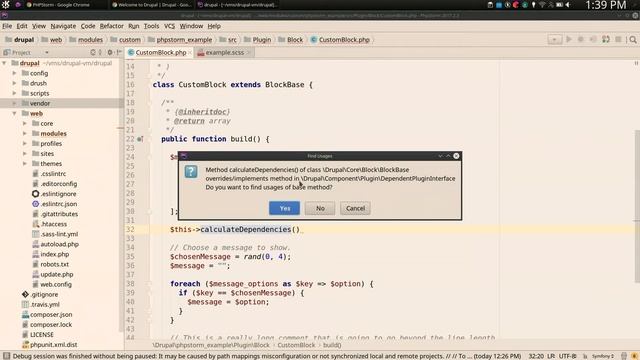Select the profiles folder in project tree
This screenshot has height=360, width=640.
[x=51, y=144]
